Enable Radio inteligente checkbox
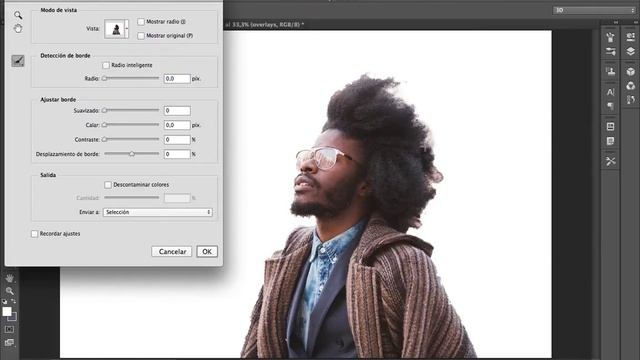The image size is (640, 360). tap(106, 65)
